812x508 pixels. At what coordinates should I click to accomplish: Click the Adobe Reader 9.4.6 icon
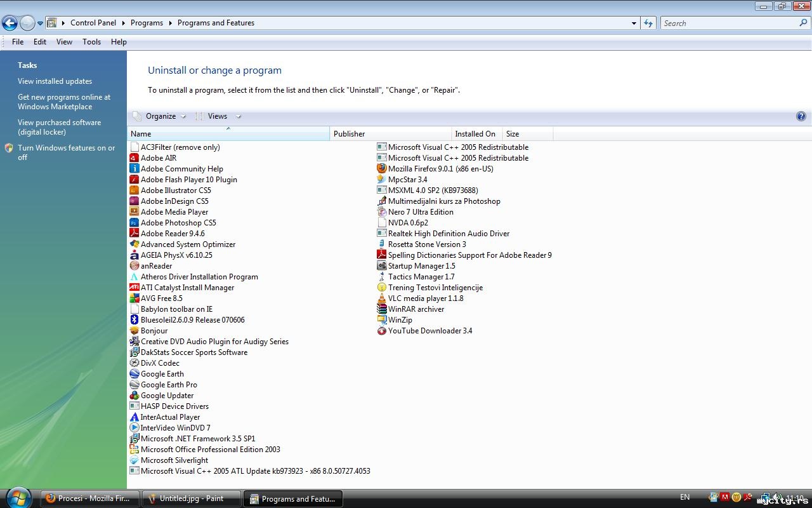(x=134, y=234)
